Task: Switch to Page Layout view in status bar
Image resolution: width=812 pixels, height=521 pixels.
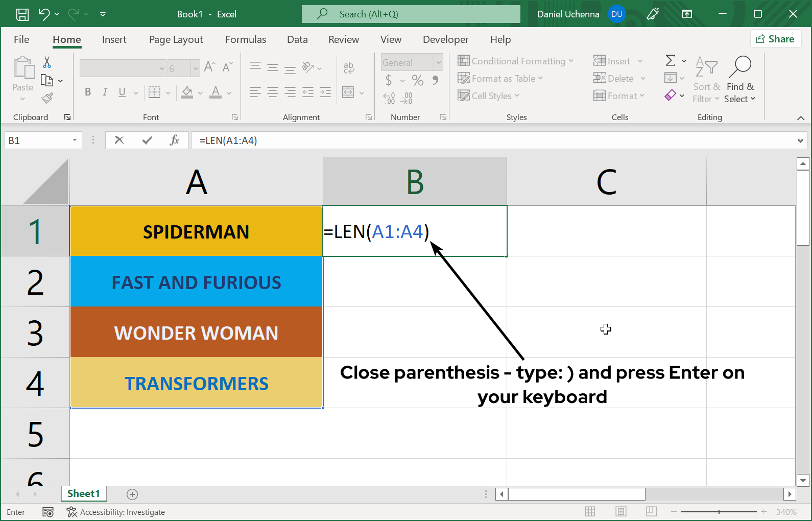Action: tap(621, 512)
